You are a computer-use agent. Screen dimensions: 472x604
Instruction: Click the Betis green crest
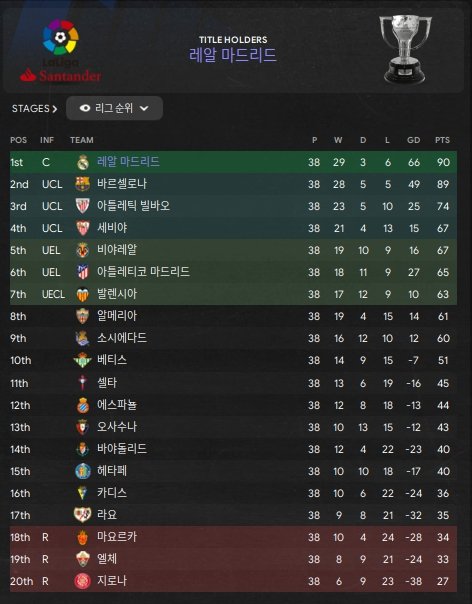(83, 360)
